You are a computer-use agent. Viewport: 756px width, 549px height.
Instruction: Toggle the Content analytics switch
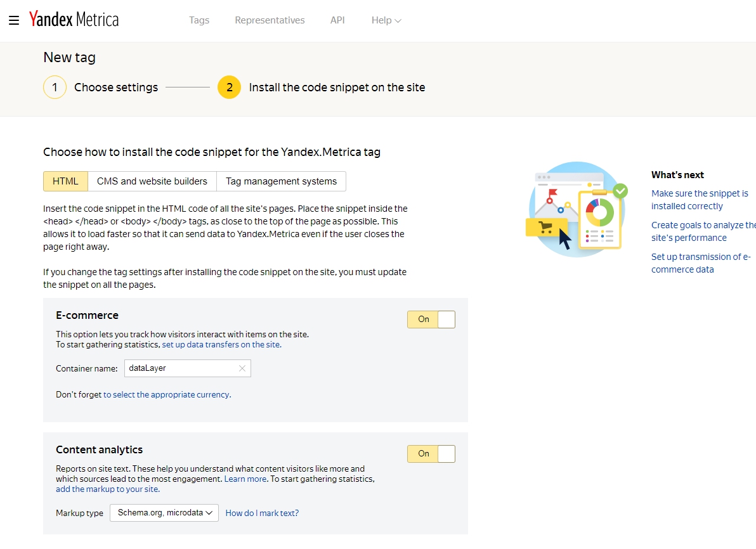pyautogui.click(x=431, y=454)
